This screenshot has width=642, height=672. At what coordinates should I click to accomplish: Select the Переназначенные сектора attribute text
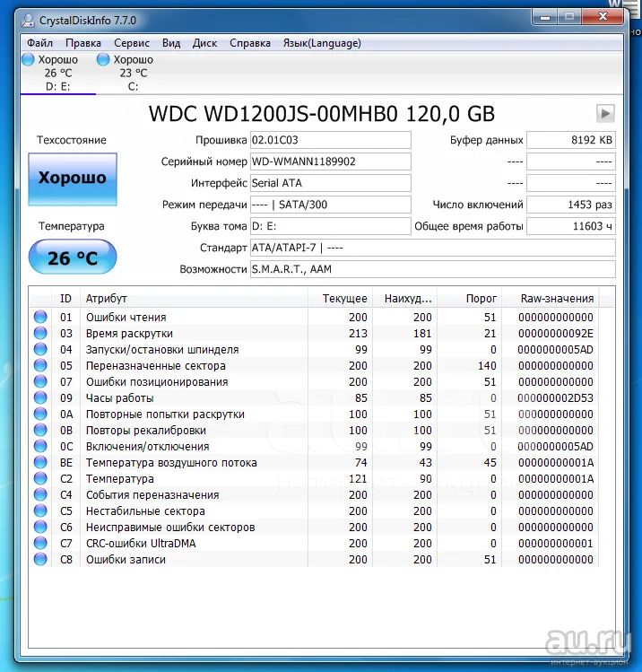(155, 365)
